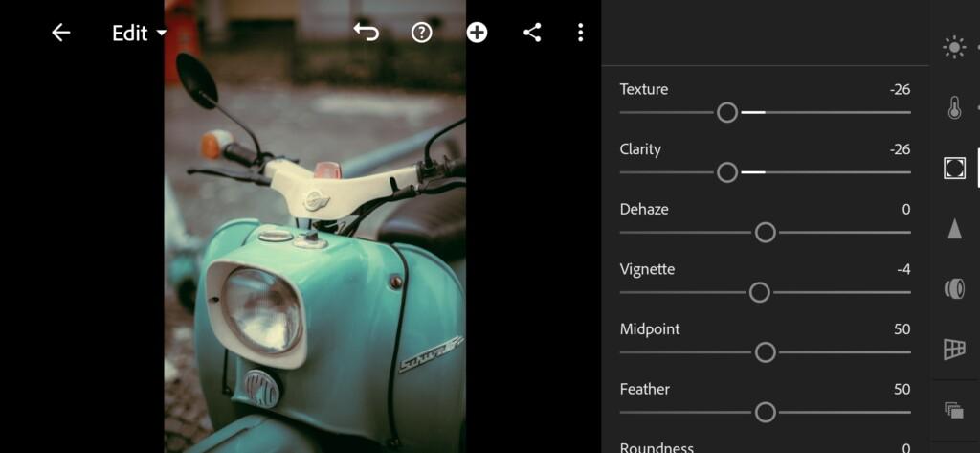
Task: Tap the scooter photo preview
Action: click(x=315, y=226)
